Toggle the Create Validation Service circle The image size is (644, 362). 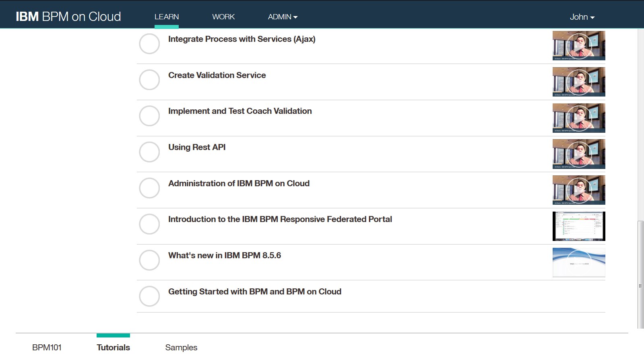tap(149, 80)
